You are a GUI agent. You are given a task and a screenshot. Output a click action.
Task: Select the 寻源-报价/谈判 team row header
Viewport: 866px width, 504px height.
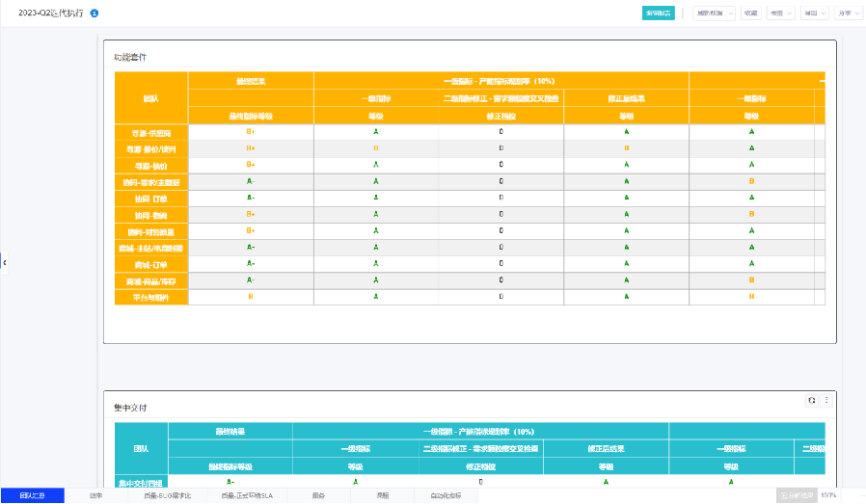(151, 149)
